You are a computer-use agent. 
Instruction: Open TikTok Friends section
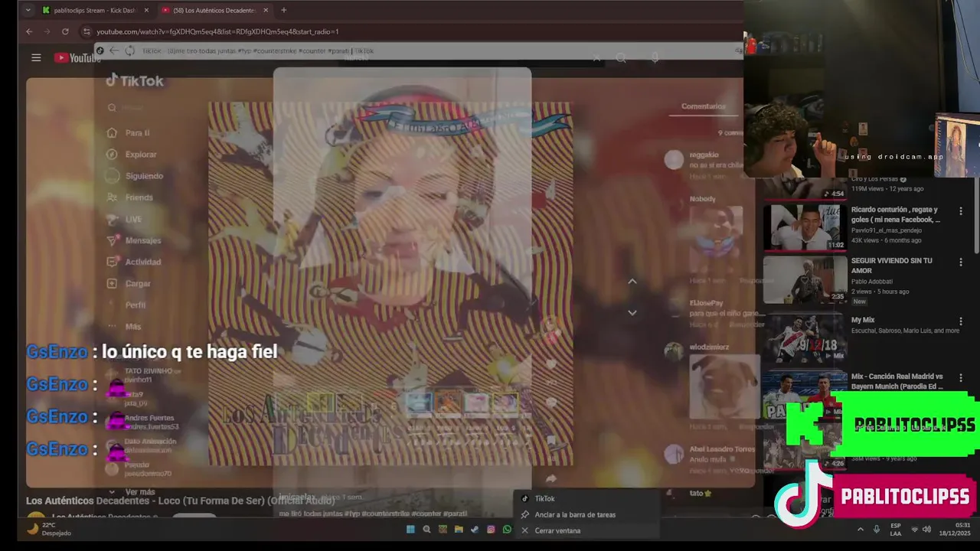click(x=129, y=197)
